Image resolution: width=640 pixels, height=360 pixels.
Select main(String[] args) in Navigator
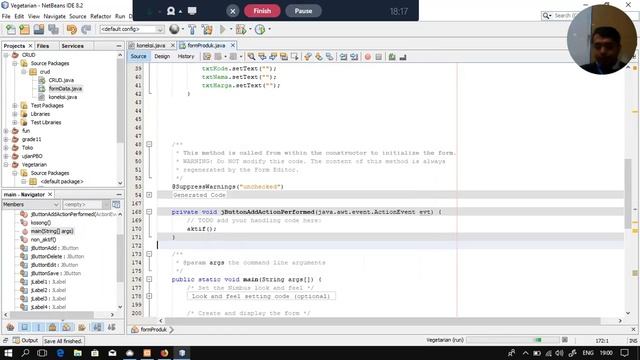click(52, 231)
